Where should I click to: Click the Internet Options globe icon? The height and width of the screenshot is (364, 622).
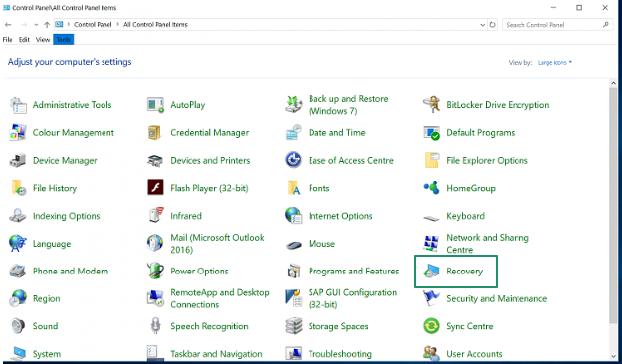coord(294,215)
